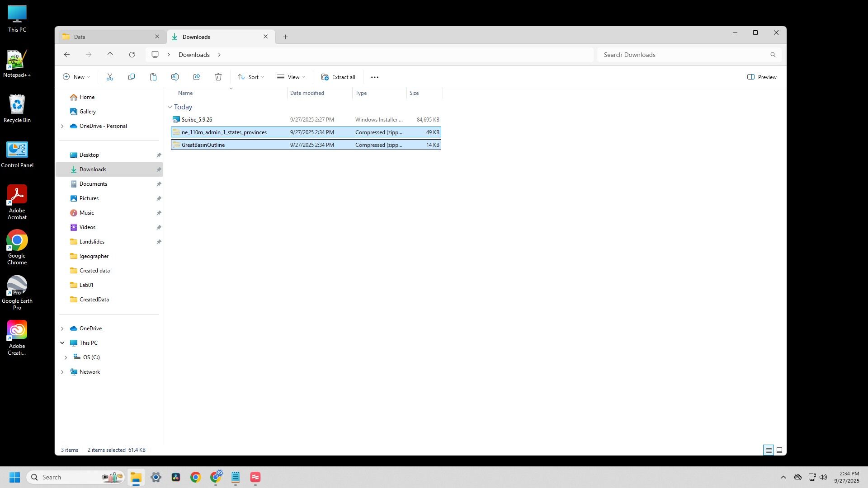The width and height of the screenshot is (868, 488).
Task: Switch to the Data tab
Action: tap(108, 37)
